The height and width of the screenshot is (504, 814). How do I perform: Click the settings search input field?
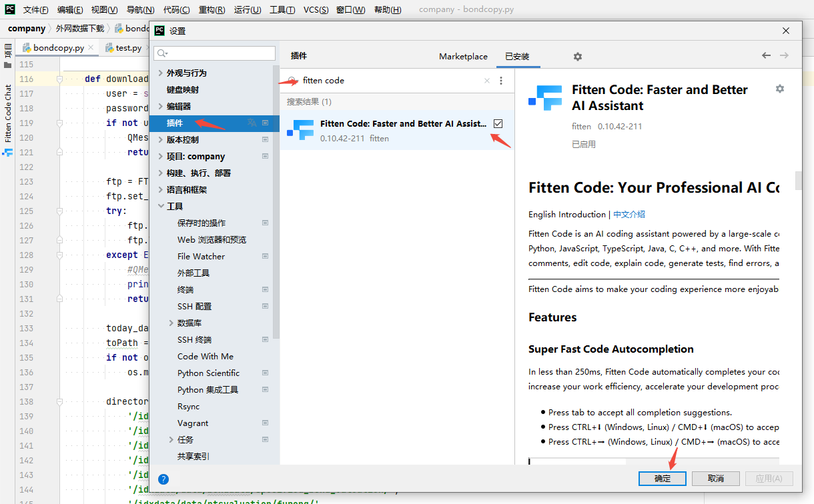214,53
